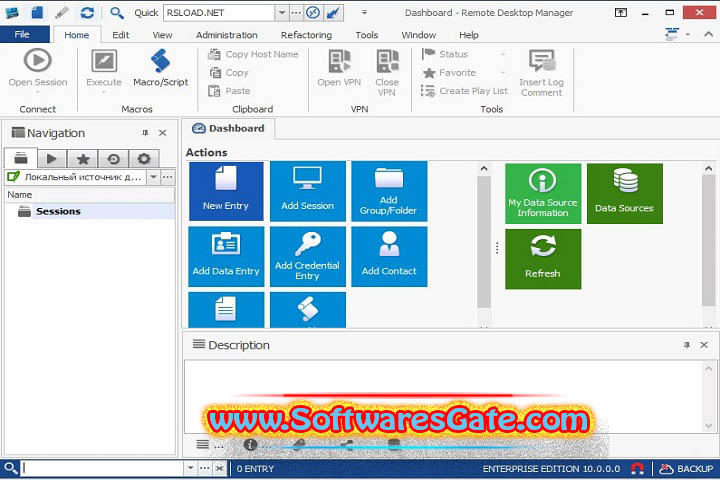Open the Administration ribbon tab
The height and width of the screenshot is (480, 720).
226,35
